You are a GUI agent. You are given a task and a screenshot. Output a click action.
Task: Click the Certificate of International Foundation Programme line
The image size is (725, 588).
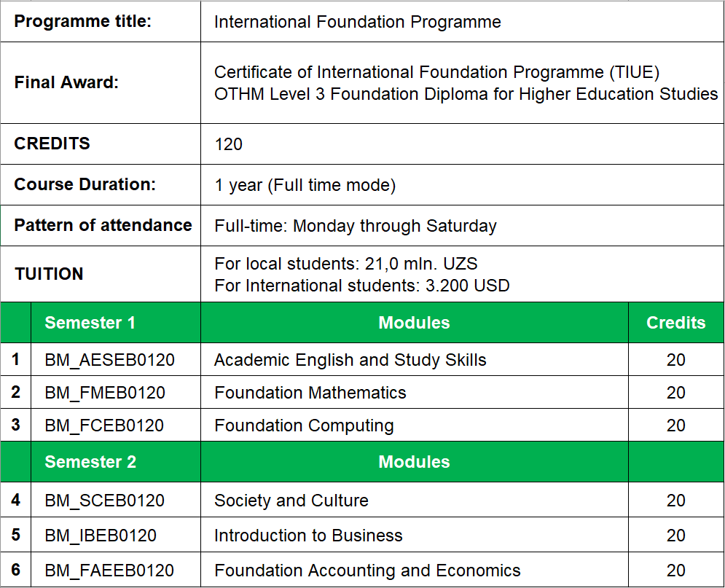tap(437, 72)
